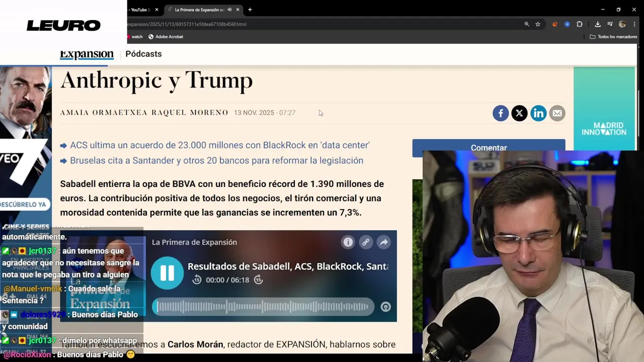Open the watch bookmark
Screen dimensions: 644x362
pos(134,37)
